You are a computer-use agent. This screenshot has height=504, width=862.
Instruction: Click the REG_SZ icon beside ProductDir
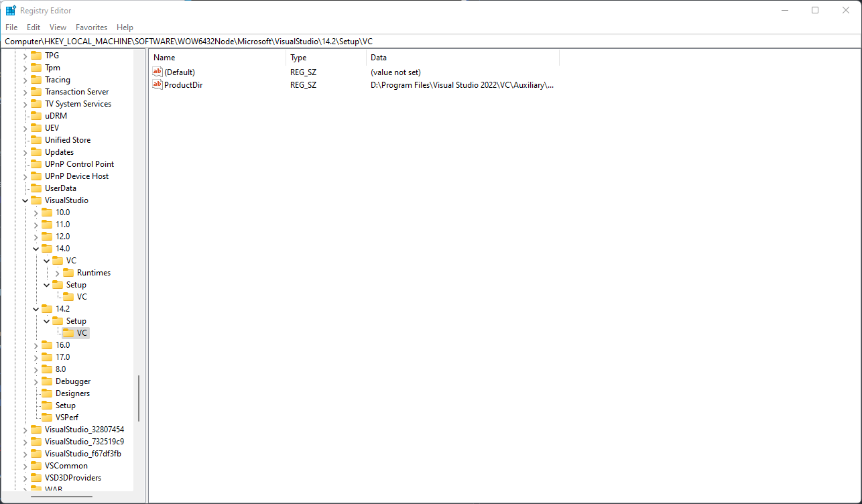click(x=158, y=84)
